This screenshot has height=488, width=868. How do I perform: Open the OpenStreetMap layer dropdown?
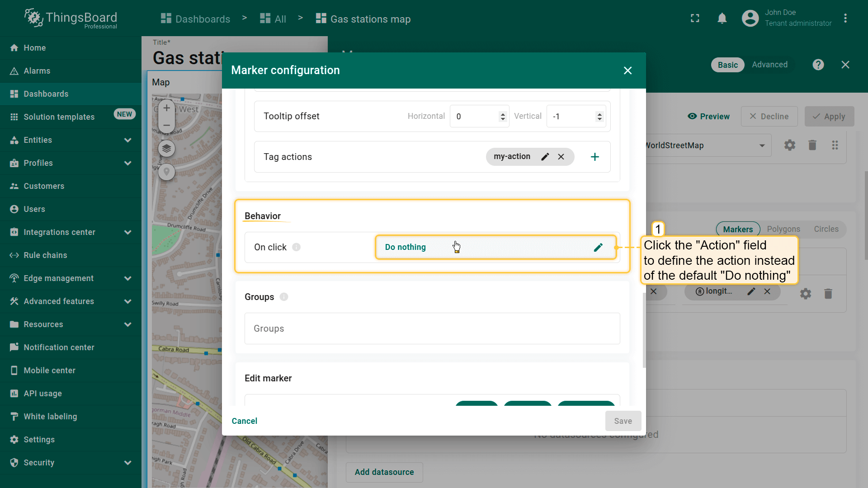click(762, 145)
